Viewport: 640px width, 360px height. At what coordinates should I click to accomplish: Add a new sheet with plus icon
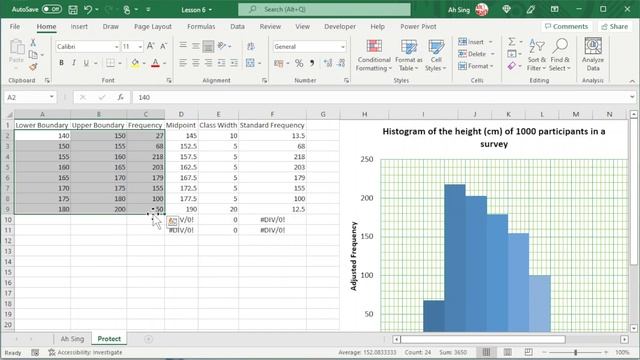coord(149,339)
